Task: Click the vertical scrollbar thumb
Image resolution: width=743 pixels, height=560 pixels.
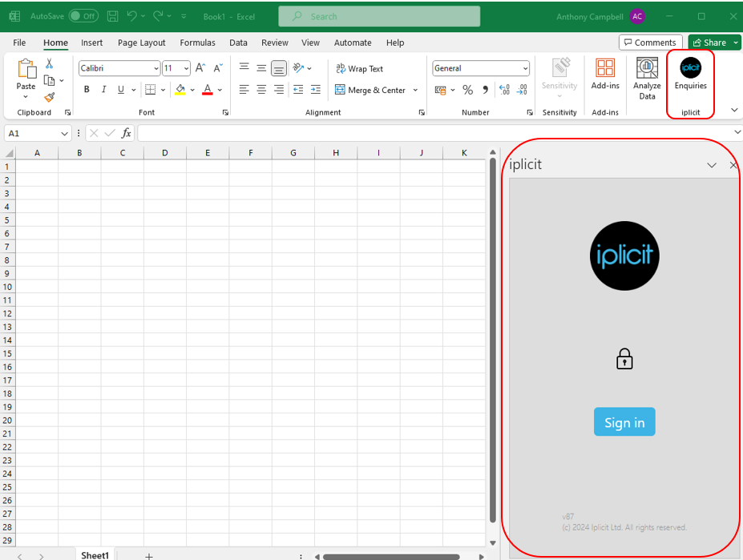Action: point(492,340)
